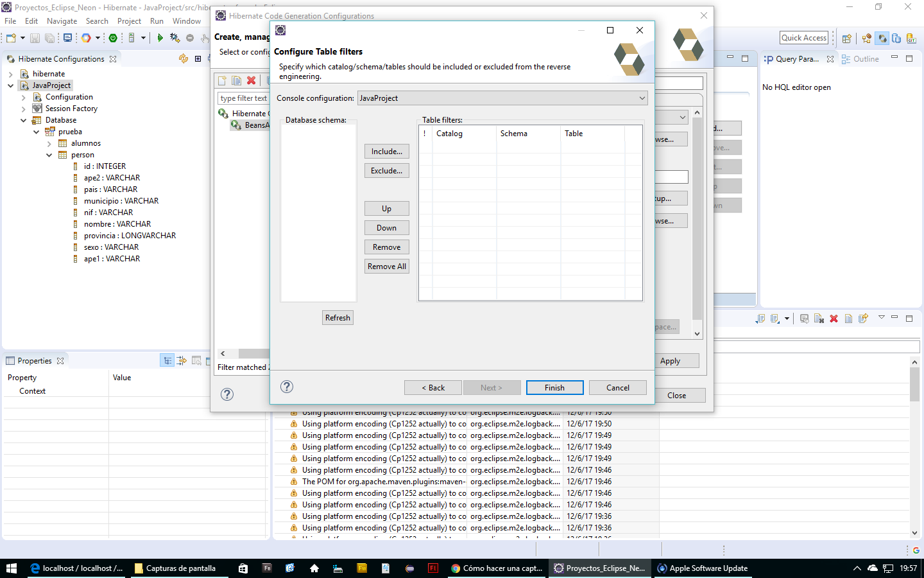Click red X remove icon in console toolbar

point(834,319)
